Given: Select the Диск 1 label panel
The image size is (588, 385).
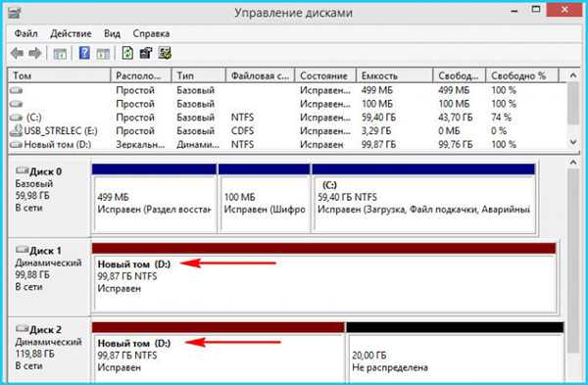Looking at the screenshot, I should click(49, 276).
